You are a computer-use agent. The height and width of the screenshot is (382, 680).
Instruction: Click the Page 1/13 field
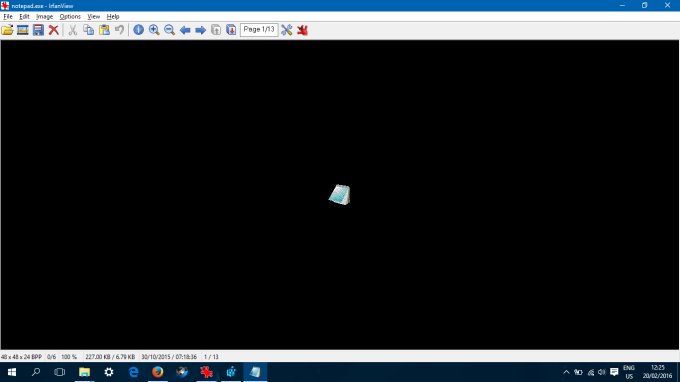259,29
